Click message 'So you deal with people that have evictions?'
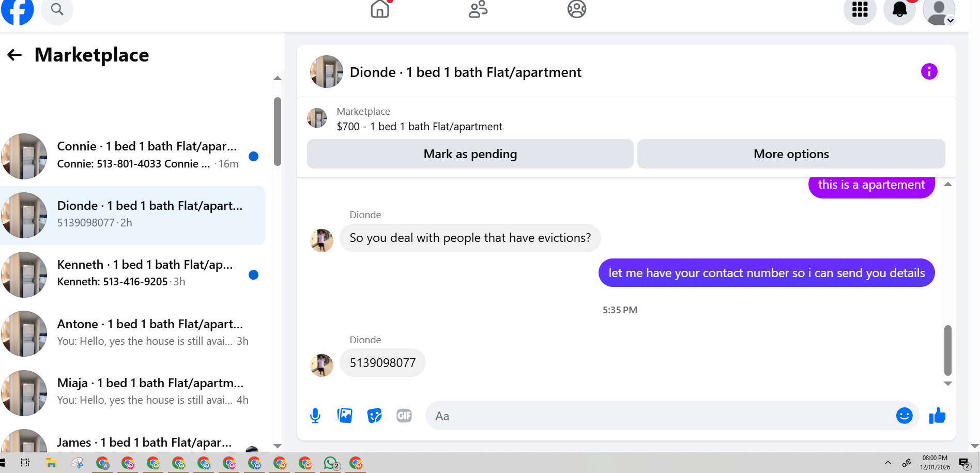This screenshot has height=473, width=980. pyautogui.click(x=470, y=238)
